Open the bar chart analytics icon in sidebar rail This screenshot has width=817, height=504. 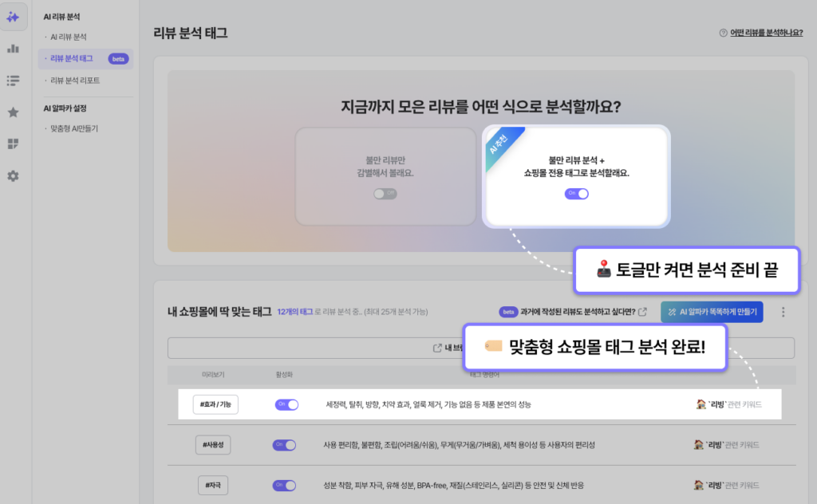click(13, 49)
